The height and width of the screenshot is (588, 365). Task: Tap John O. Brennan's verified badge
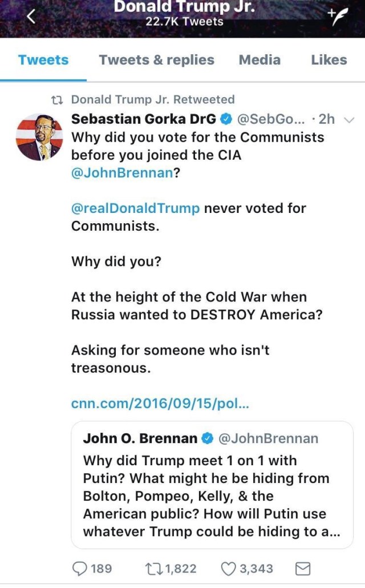pos(208,438)
